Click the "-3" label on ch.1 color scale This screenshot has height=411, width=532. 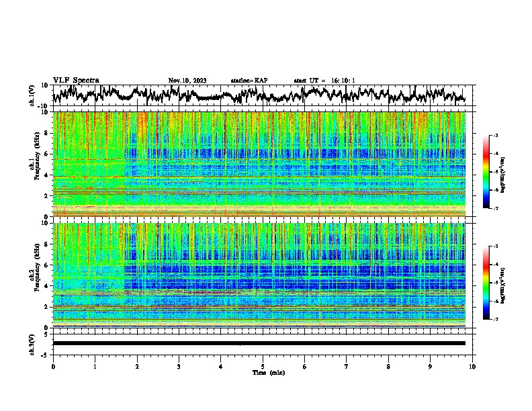495,135
